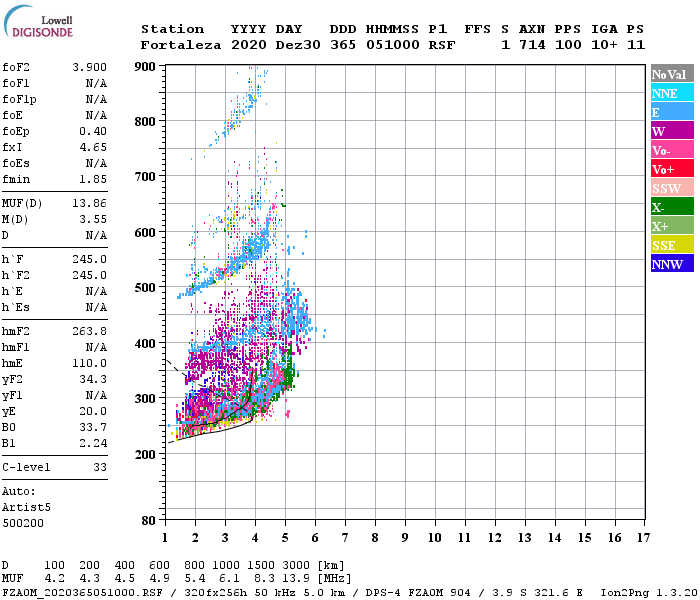Click the C-level value 33

coord(100,467)
